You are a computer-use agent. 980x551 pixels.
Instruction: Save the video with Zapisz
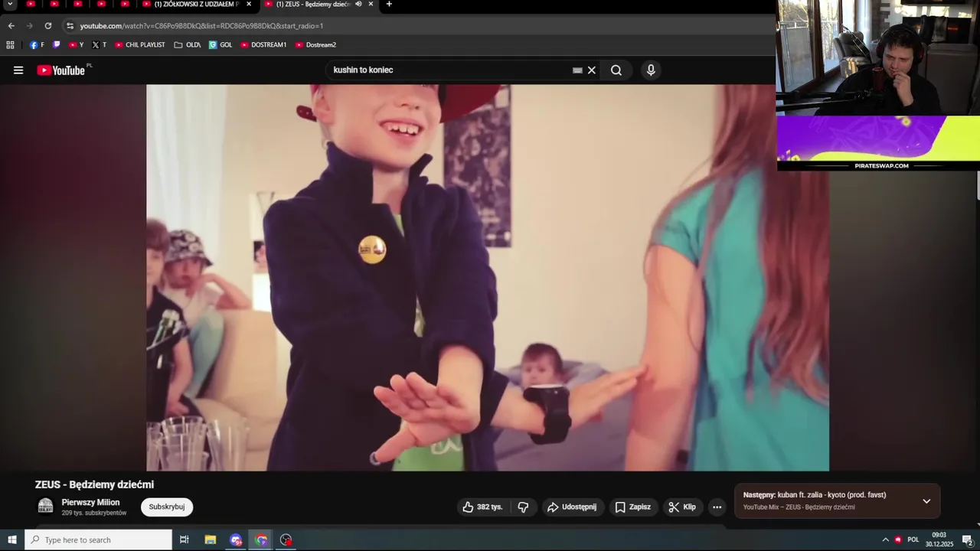coord(633,507)
